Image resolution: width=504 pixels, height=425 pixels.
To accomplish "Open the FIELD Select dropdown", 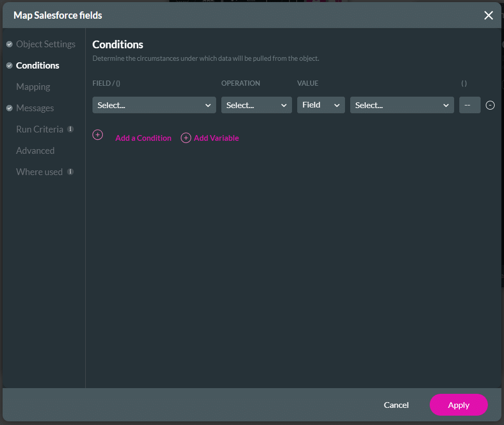I will (x=154, y=105).
